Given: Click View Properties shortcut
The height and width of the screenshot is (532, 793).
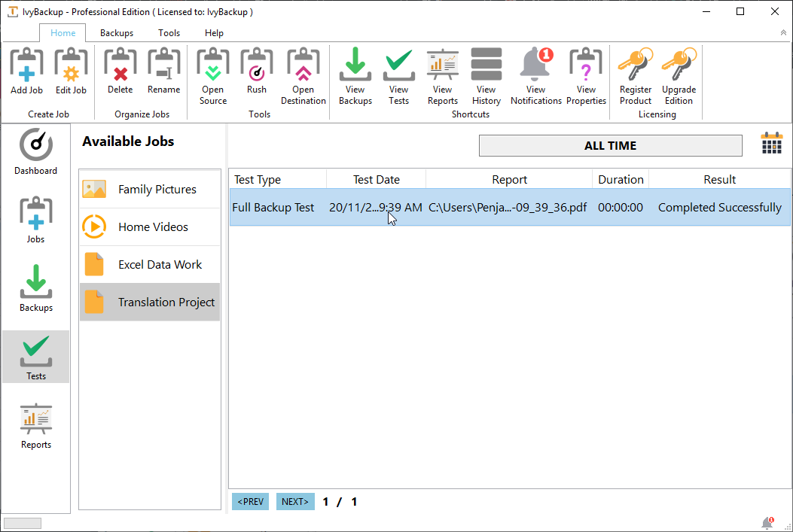Looking at the screenshot, I should [586, 76].
